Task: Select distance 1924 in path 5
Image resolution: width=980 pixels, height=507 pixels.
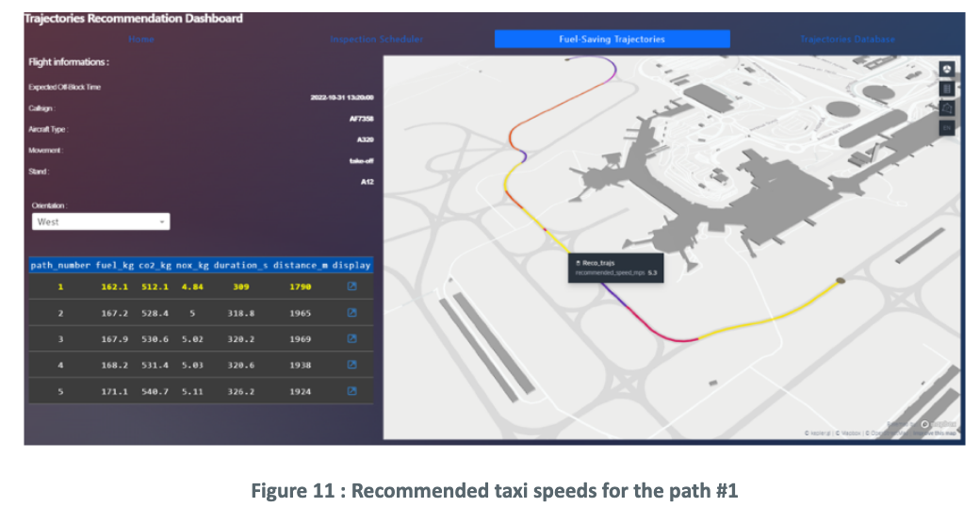Action: tap(301, 392)
